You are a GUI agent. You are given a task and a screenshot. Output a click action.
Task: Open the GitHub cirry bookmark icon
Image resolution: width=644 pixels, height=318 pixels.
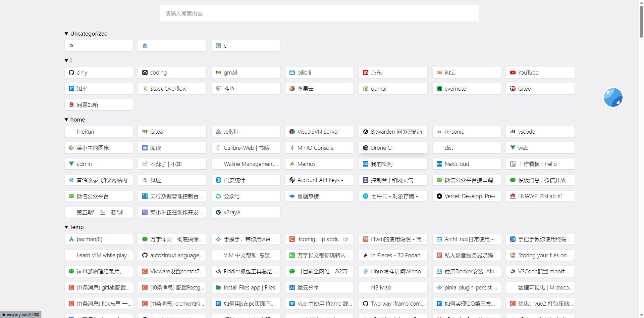(71, 73)
